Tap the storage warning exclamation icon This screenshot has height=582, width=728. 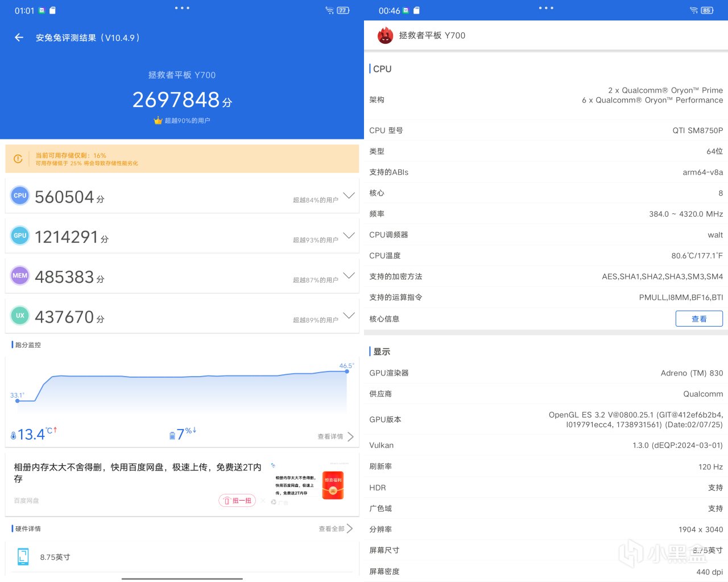point(18,159)
